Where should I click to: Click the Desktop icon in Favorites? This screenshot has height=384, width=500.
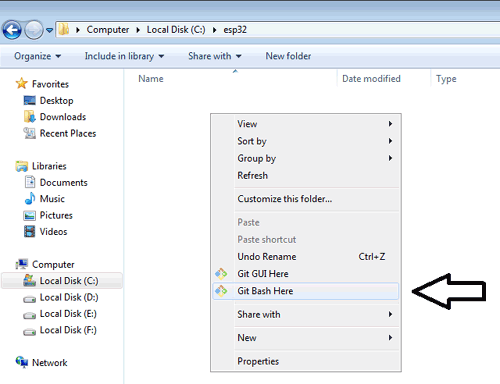(x=30, y=100)
